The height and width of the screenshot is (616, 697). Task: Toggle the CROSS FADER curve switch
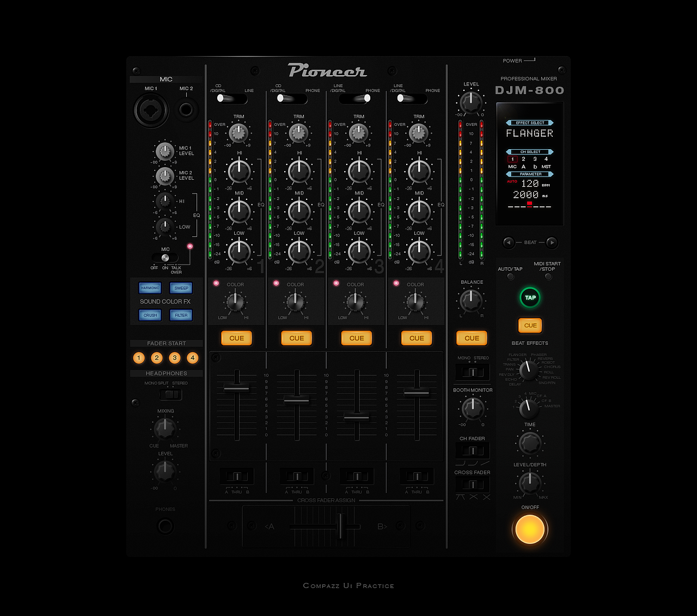point(472,484)
